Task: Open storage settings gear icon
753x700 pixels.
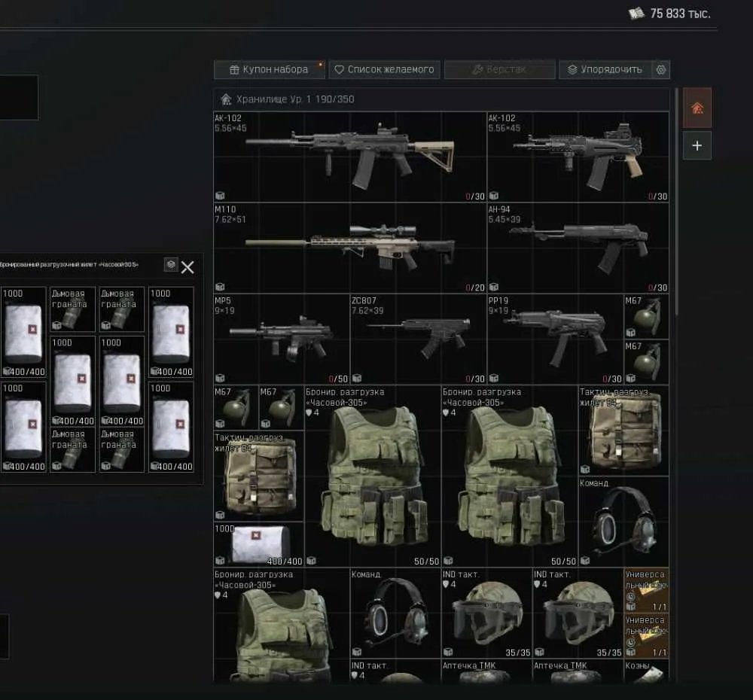Action: coord(661,69)
